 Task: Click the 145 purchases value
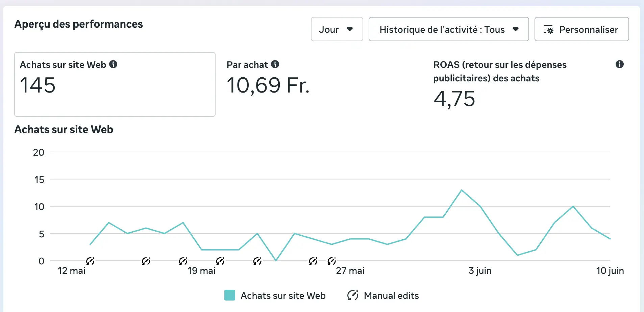(x=38, y=85)
